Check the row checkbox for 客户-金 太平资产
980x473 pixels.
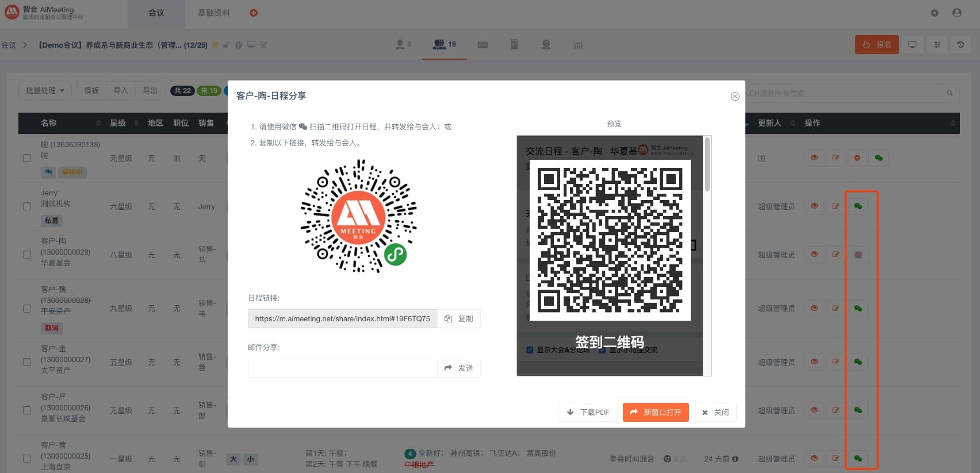27,362
